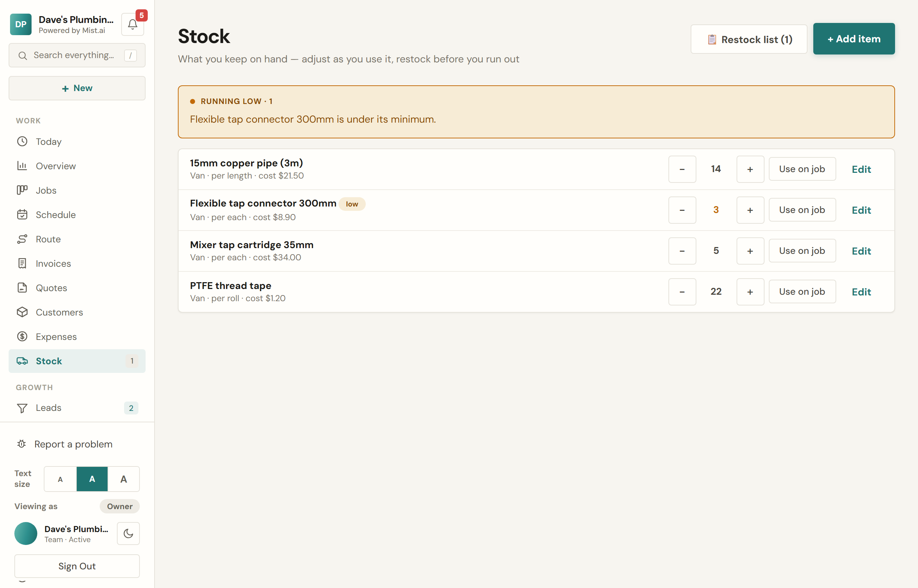The image size is (918, 588).
Task: Open Expenses page
Action: [x=77, y=337]
